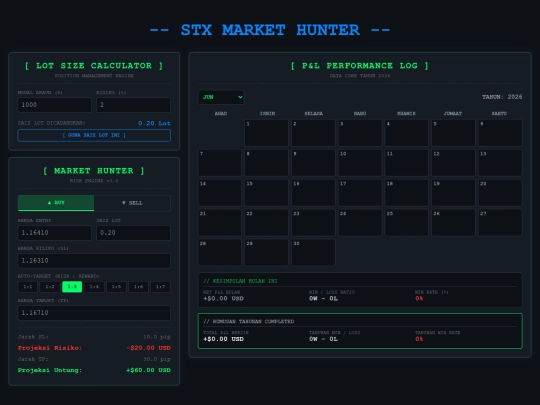This screenshot has height=405, width=540.
Task: Open calendar day 17 cell
Action: click(360, 193)
